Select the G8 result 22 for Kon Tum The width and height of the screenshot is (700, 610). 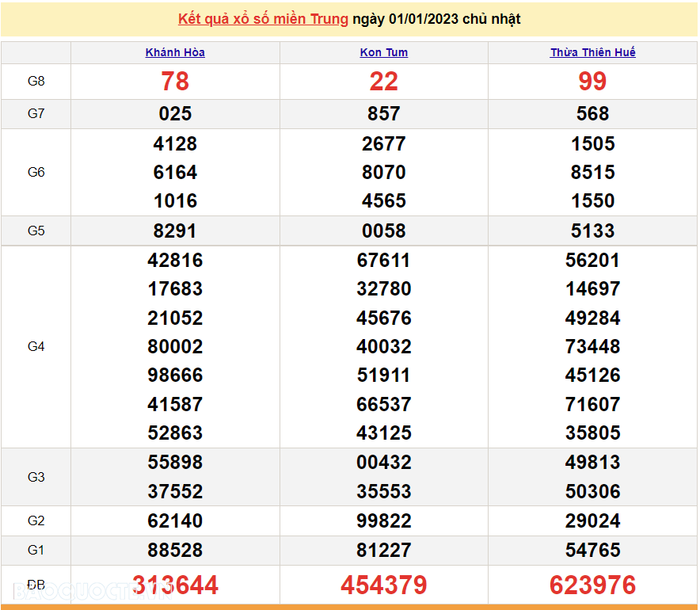[x=383, y=81]
